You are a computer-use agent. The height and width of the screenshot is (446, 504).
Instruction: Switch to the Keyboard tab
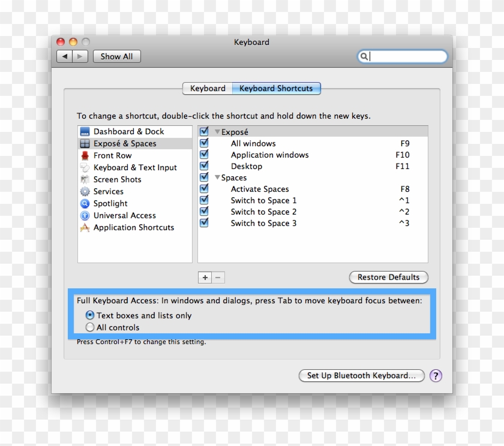pos(207,88)
